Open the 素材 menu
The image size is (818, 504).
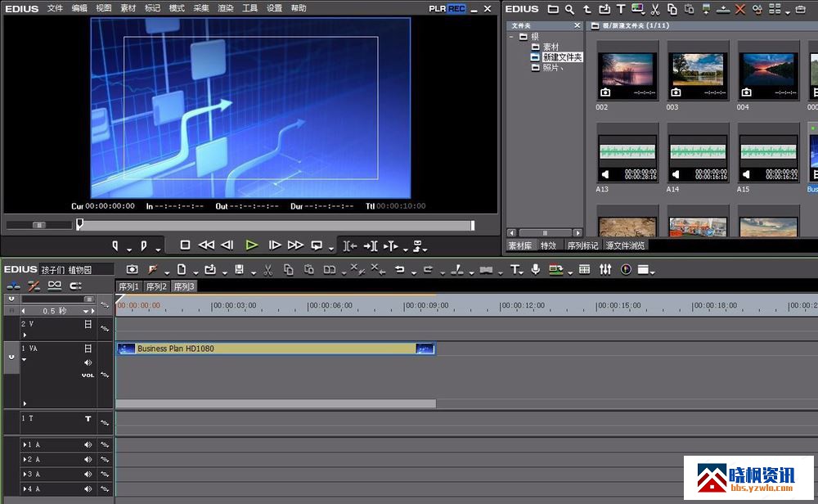pyautogui.click(x=128, y=8)
